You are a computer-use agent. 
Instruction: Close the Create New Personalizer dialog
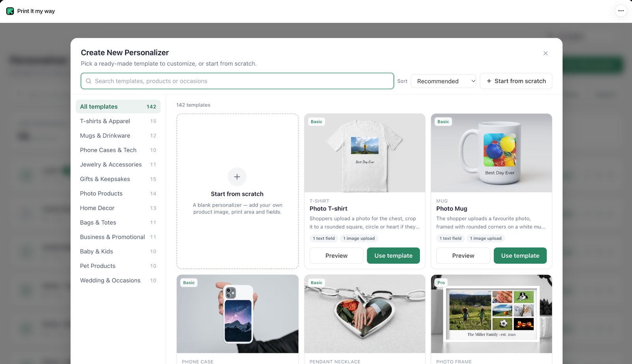(545, 53)
